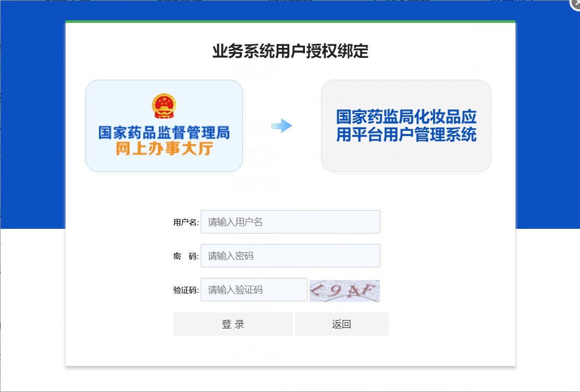The height and width of the screenshot is (392, 580).
Task: Click the 登录 login button
Action: (x=233, y=324)
